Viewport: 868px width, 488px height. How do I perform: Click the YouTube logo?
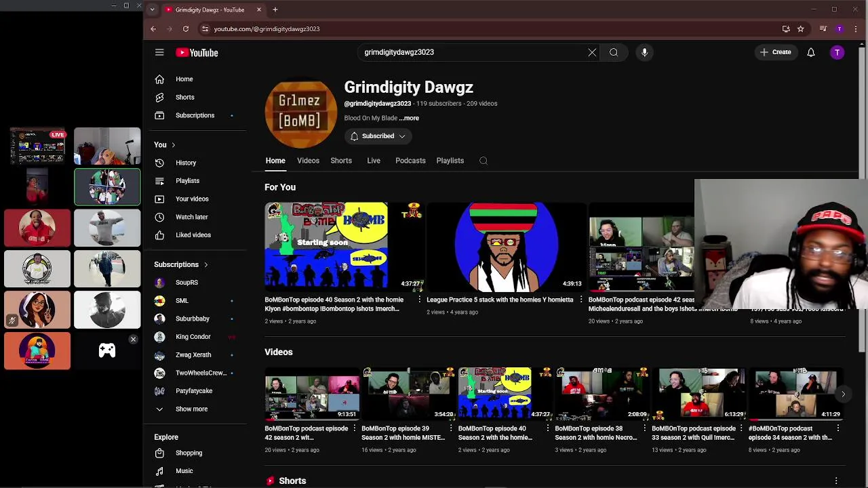[x=197, y=52]
